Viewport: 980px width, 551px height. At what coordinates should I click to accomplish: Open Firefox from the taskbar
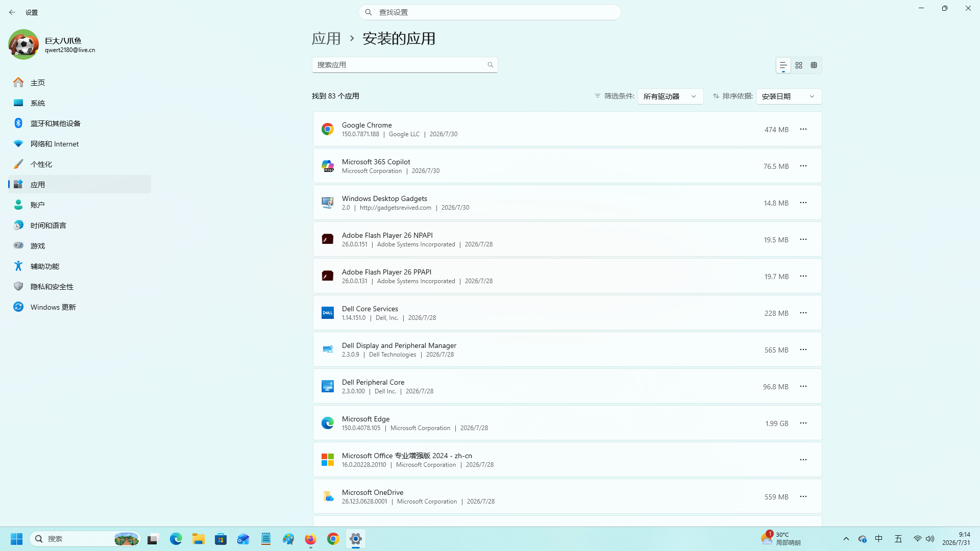tap(311, 539)
